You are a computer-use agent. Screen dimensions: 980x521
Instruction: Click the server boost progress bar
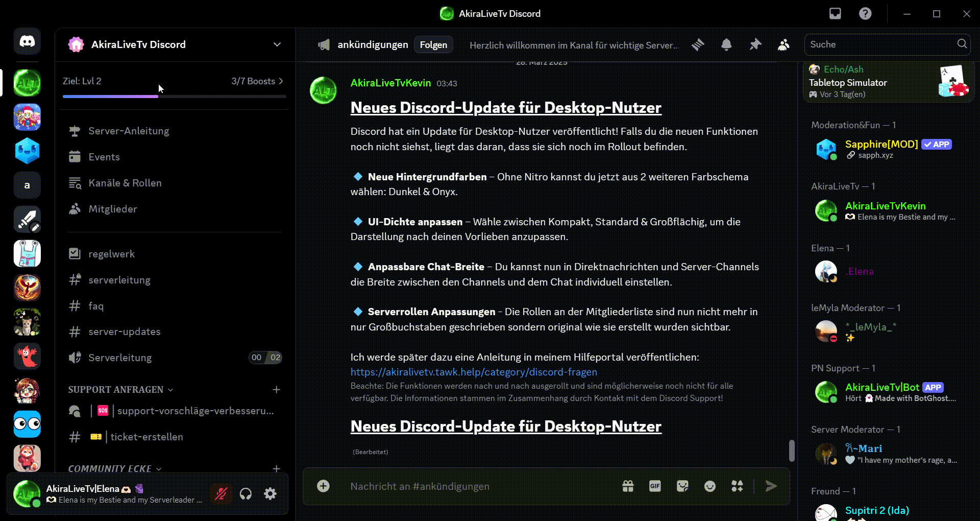point(174,96)
